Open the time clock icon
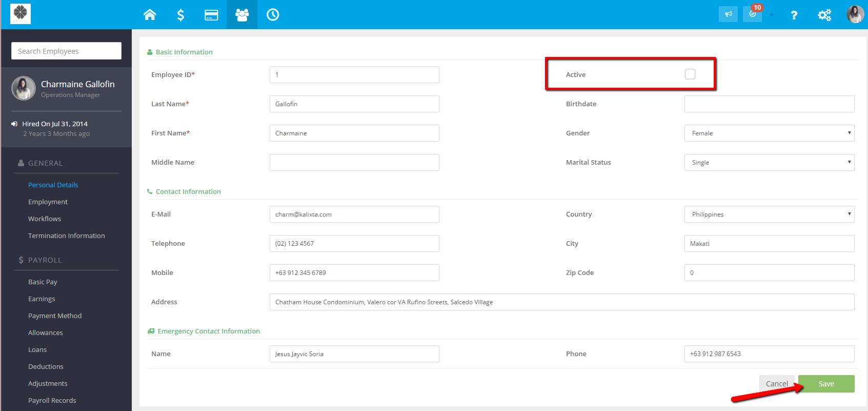The image size is (868, 411). tap(273, 15)
